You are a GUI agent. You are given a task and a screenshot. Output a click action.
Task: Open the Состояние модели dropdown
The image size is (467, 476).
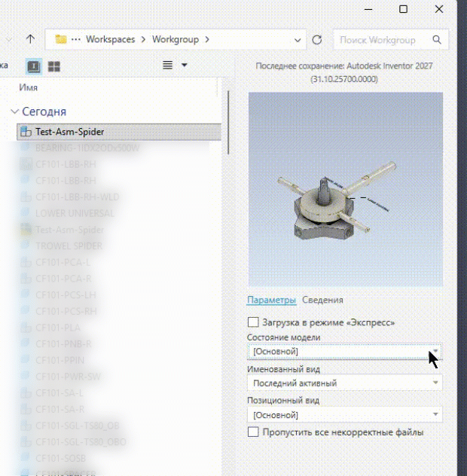(345, 352)
